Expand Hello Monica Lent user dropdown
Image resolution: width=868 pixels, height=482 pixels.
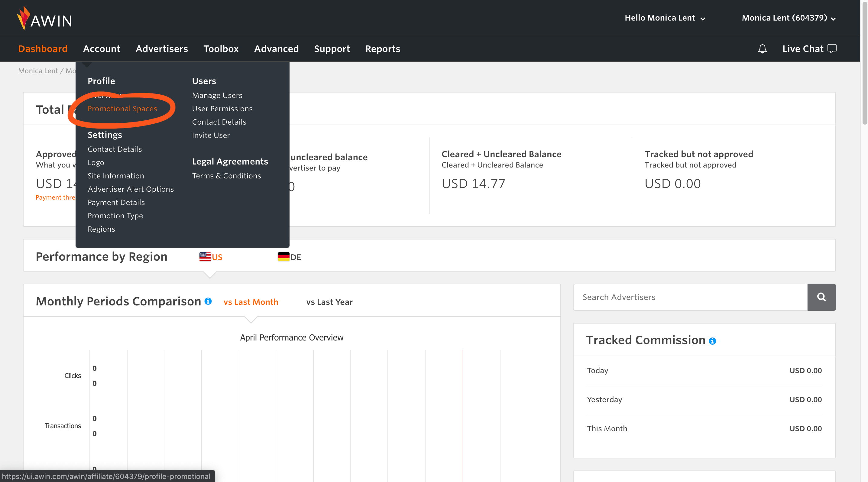pyautogui.click(x=665, y=18)
